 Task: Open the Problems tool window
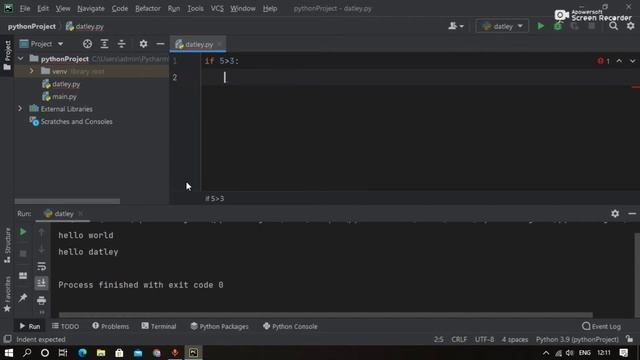coord(111,326)
